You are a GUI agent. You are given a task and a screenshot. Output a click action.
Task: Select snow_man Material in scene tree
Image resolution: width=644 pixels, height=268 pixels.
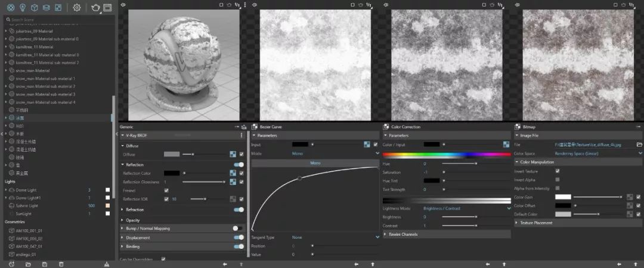33,70
